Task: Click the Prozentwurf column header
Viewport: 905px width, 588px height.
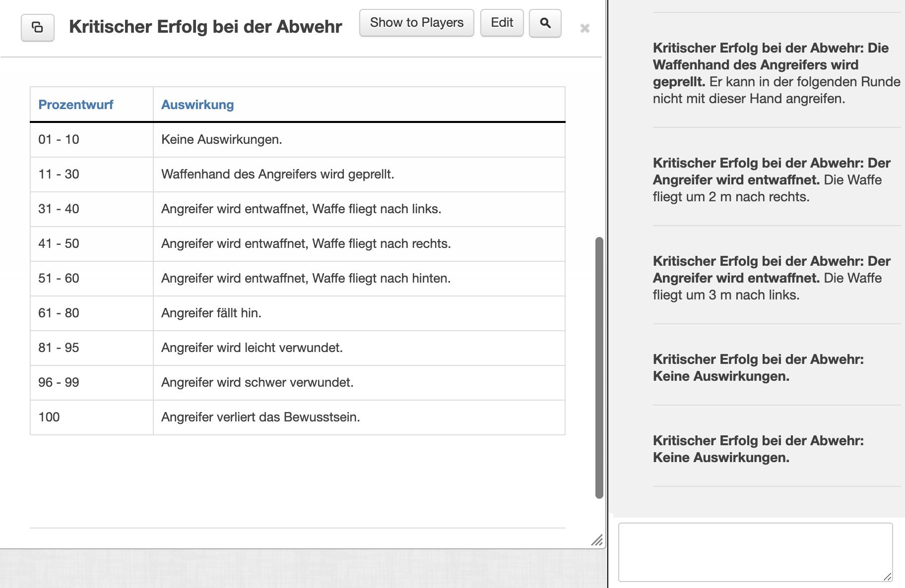Action: coord(75,105)
